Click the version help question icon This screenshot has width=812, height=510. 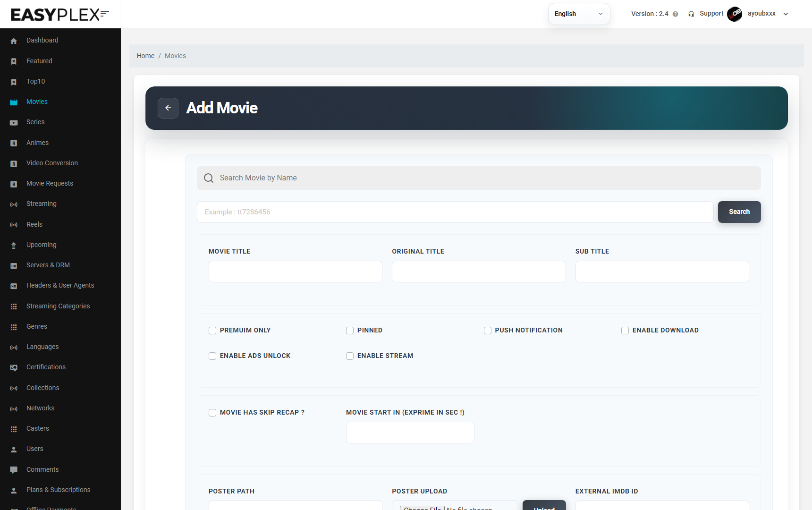pyautogui.click(x=675, y=14)
